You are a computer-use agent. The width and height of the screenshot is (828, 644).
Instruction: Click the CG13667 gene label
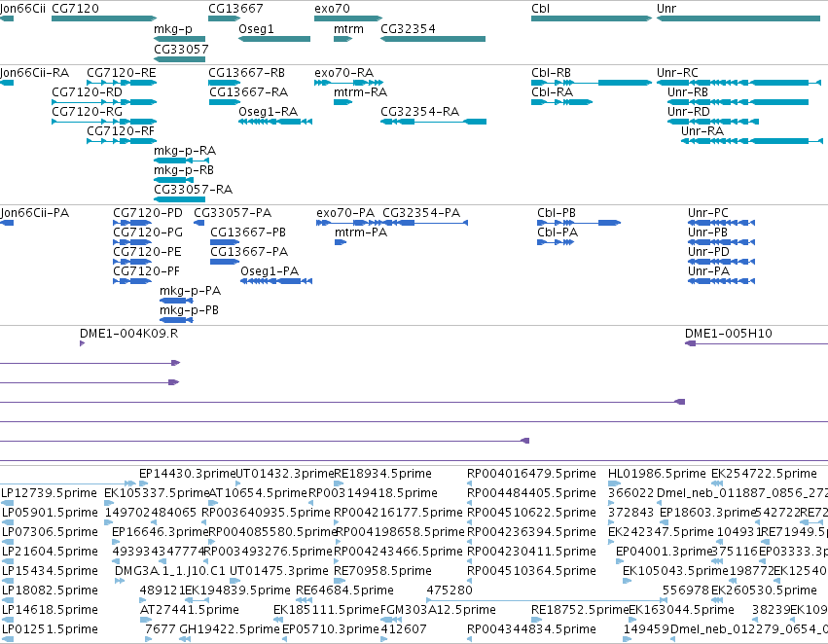click(x=235, y=9)
